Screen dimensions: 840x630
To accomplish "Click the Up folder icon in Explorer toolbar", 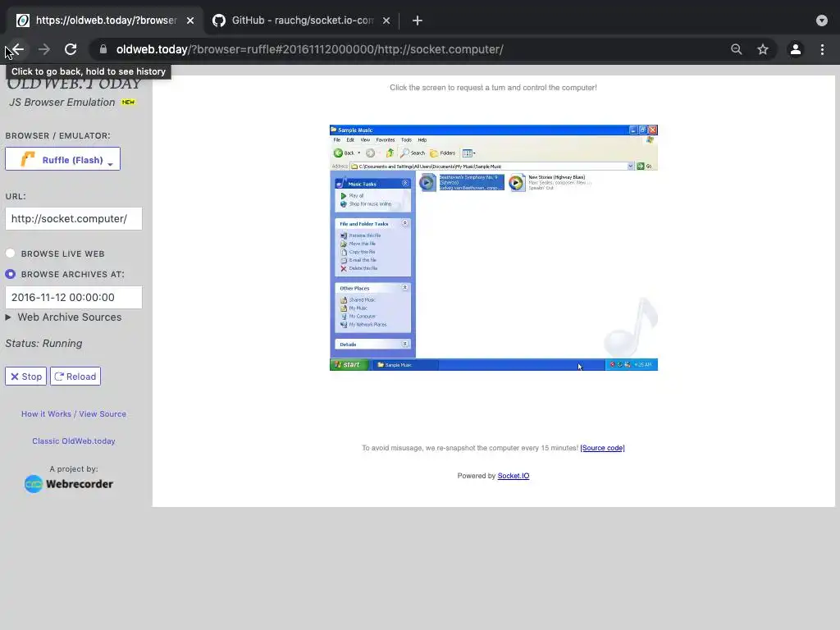I will (x=390, y=153).
